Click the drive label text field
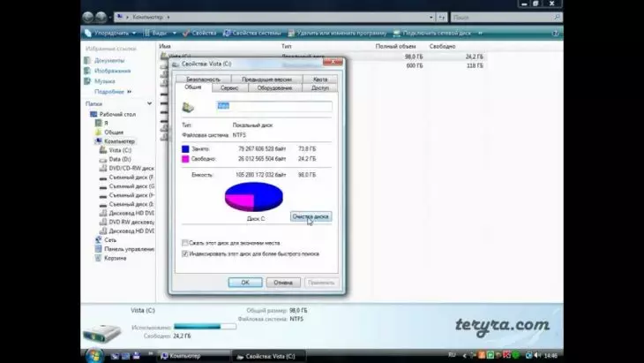644x363 pixels. tap(274, 107)
